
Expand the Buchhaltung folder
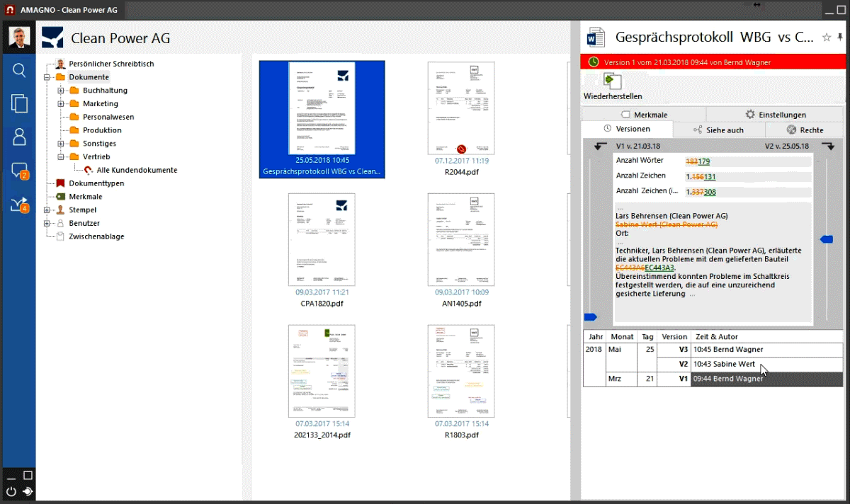coord(61,91)
